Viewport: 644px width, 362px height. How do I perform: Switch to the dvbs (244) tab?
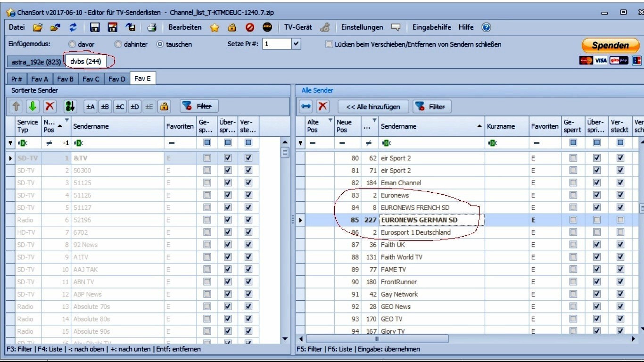tap(86, 61)
